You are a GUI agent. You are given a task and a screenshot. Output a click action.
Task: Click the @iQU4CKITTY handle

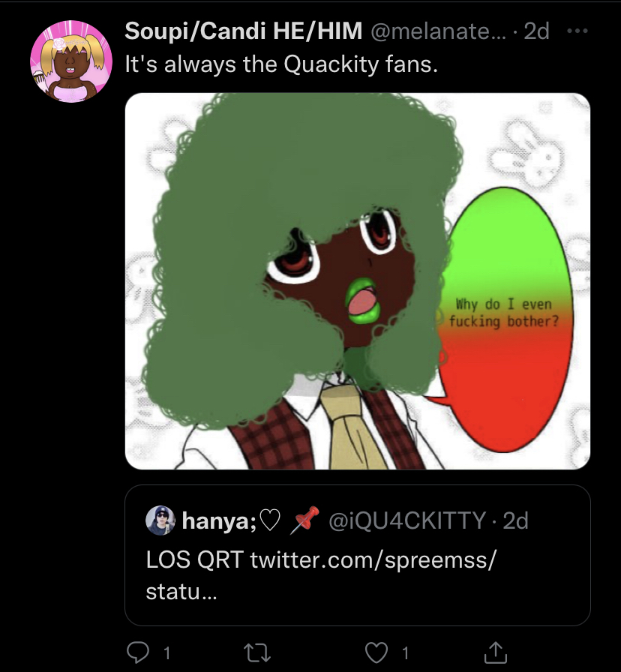(x=407, y=520)
